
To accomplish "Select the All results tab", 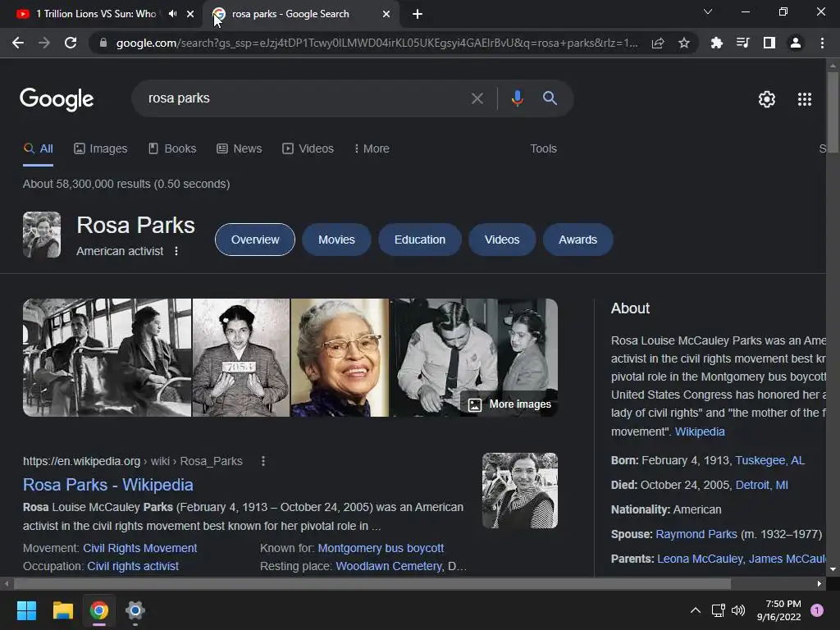I will pyautogui.click(x=38, y=149).
